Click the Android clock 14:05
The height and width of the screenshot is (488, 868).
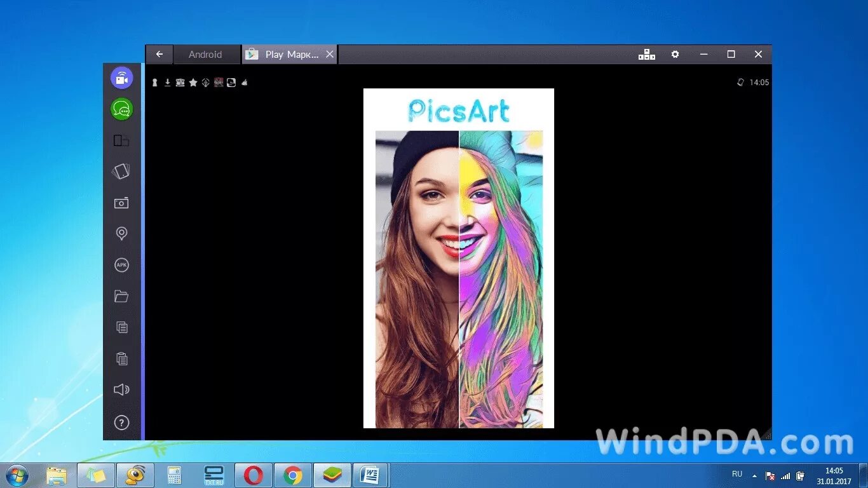[x=759, y=83]
